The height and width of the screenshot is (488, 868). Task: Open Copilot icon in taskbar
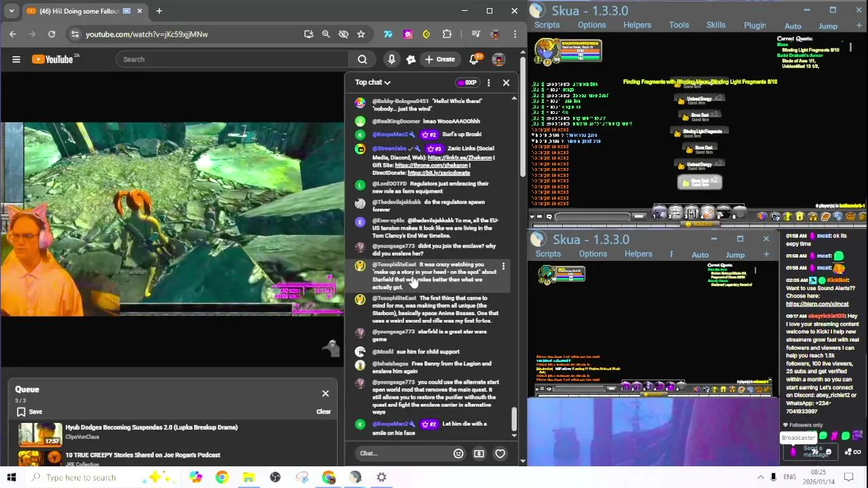tap(195, 477)
